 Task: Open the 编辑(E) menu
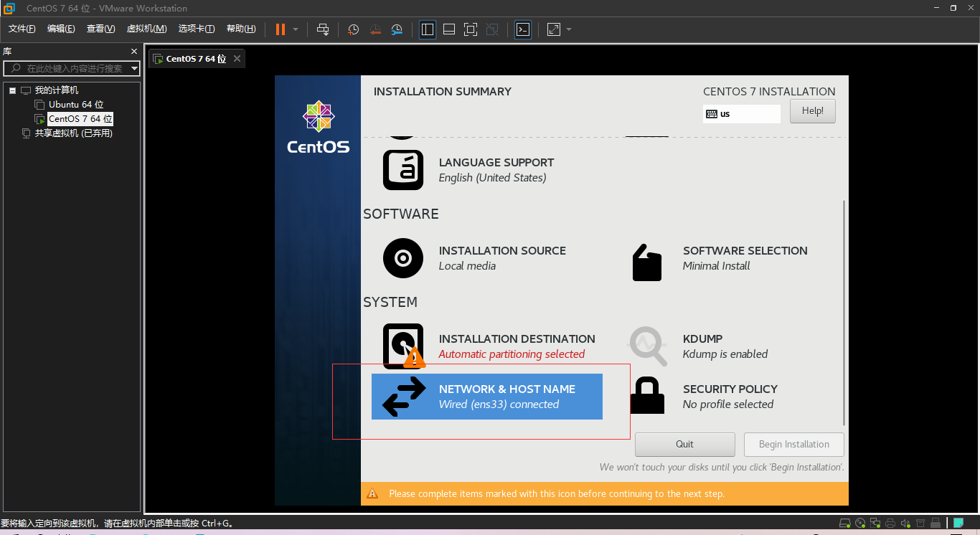point(61,29)
